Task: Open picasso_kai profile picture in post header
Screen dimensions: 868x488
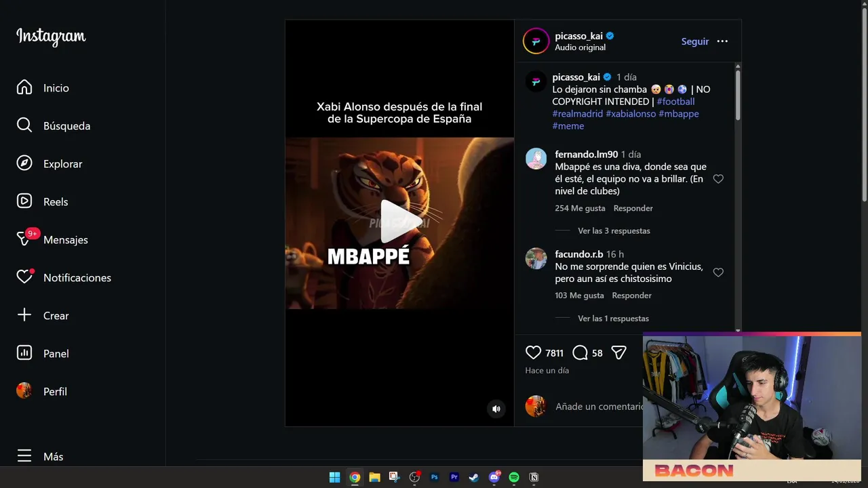Action: coord(536,41)
